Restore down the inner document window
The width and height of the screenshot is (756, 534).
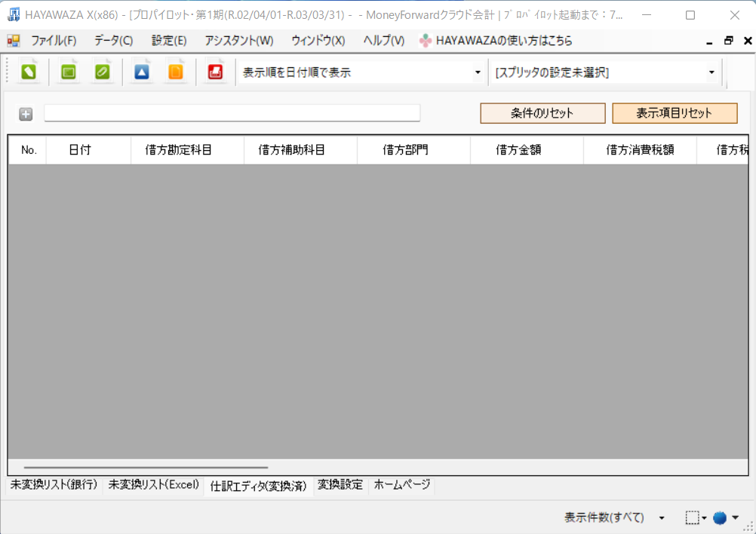pyautogui.click(x=729, y=41)
